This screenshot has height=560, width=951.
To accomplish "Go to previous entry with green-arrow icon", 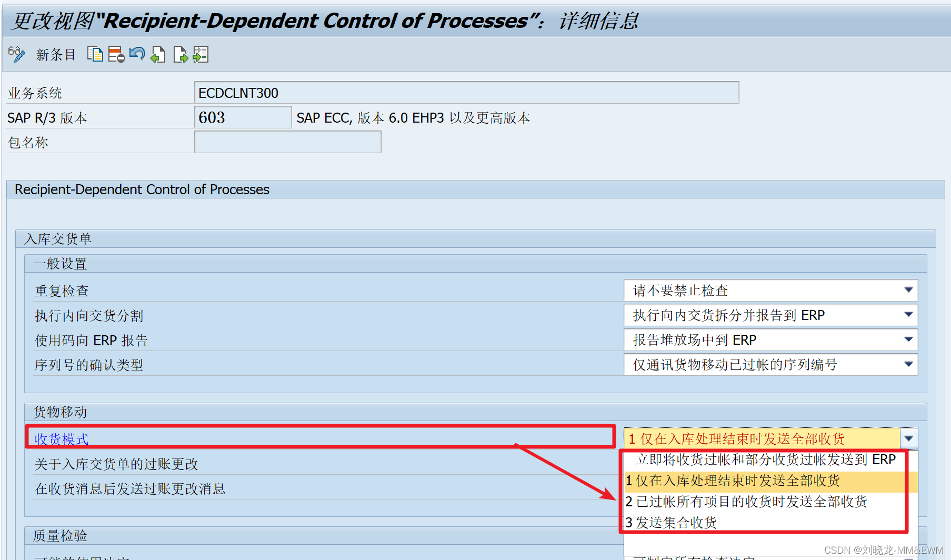I will [158, 54].
